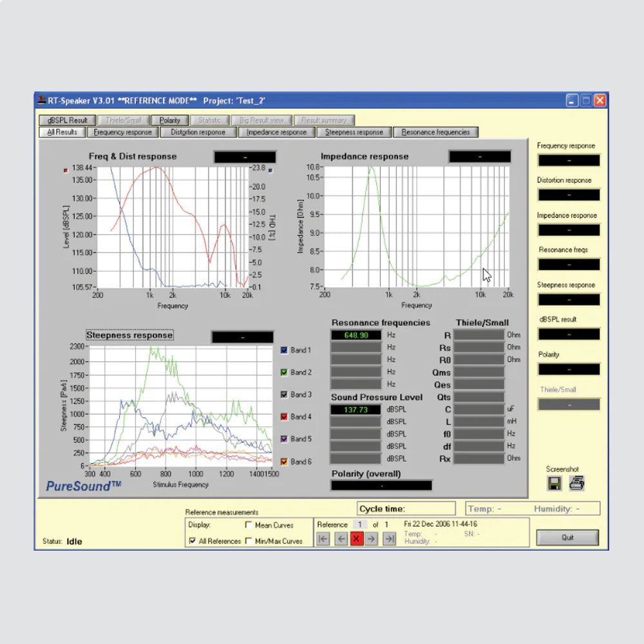Viewport: 644px width, 644px height.
Task: Jump to the last reference measurement
Action: pos(388,539)
